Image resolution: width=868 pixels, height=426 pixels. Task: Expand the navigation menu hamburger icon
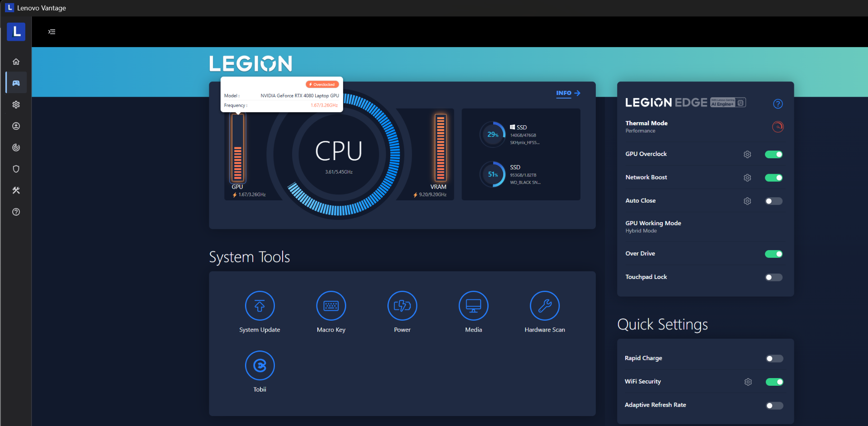(52, 32)
